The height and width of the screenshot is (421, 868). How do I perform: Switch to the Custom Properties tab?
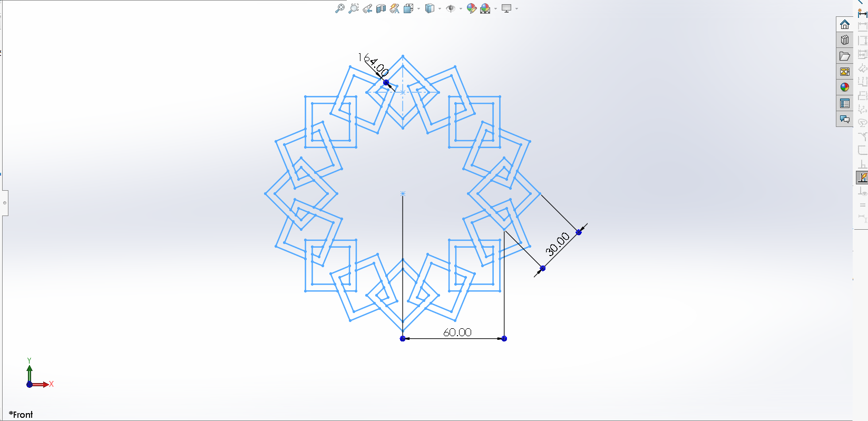point(844,103)
